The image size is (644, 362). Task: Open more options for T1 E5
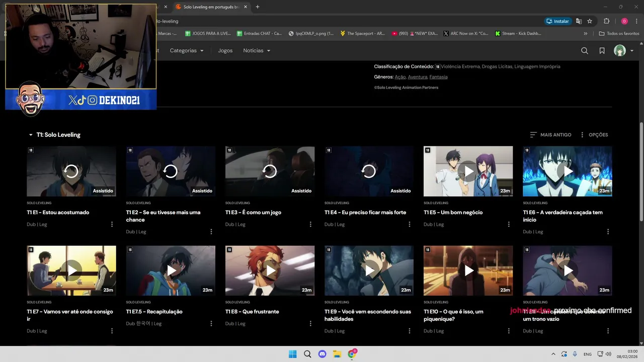509,224
